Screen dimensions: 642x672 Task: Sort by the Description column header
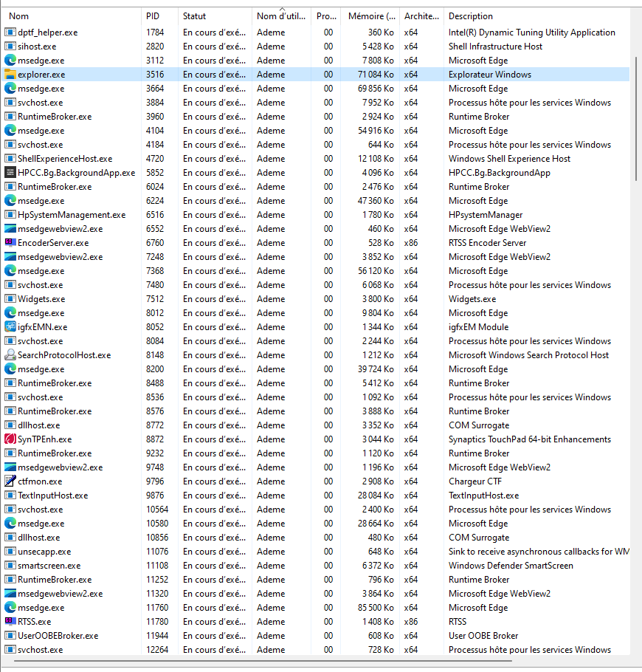(536, 16)
